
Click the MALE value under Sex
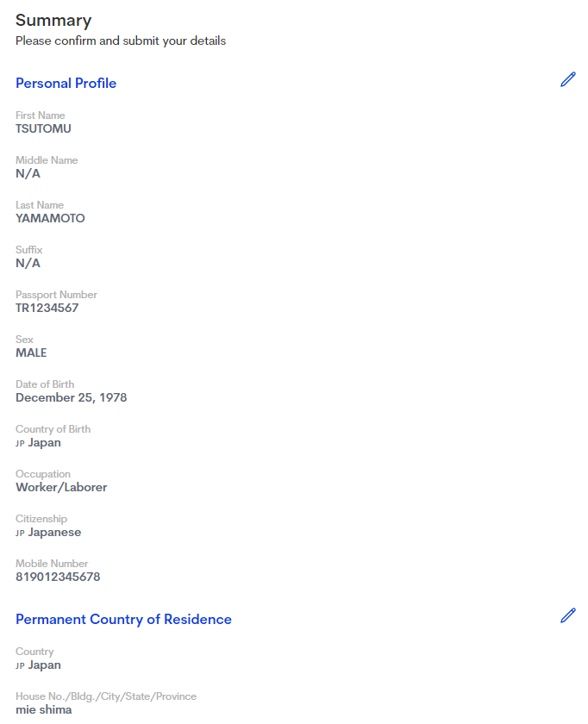31,353
